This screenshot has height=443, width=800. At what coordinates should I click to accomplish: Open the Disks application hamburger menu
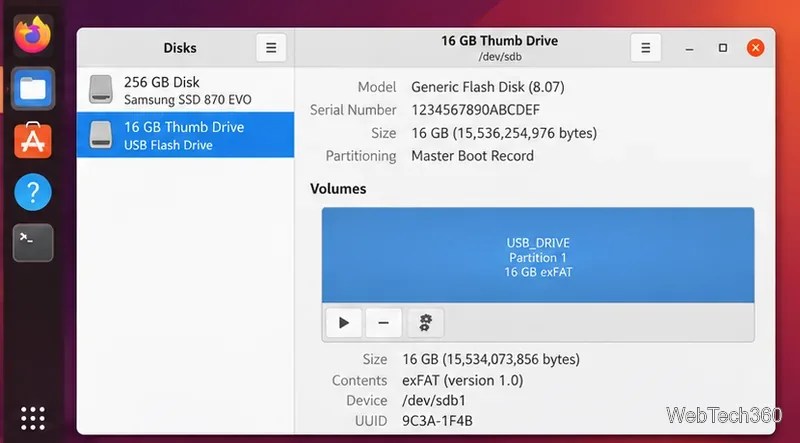click(271, 48)
